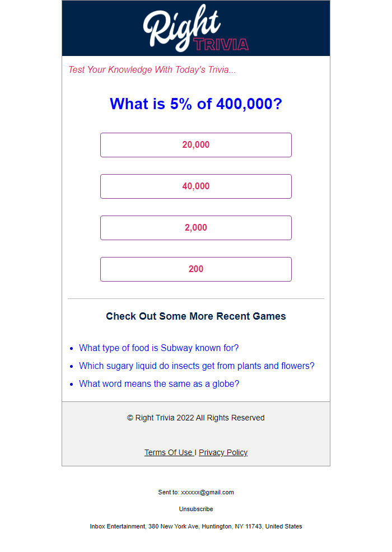
Task: Click the gmail address after Sent to
Action: (x=207, y=493)
